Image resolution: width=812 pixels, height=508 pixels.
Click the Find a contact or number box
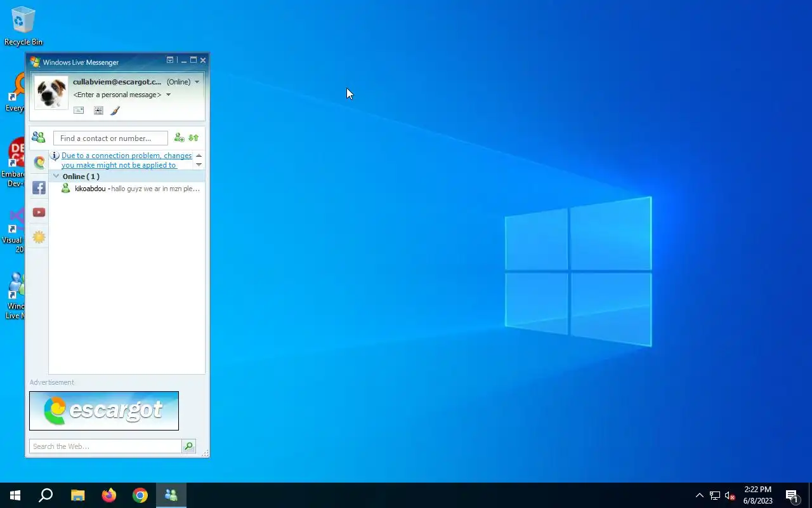(110, 138)
